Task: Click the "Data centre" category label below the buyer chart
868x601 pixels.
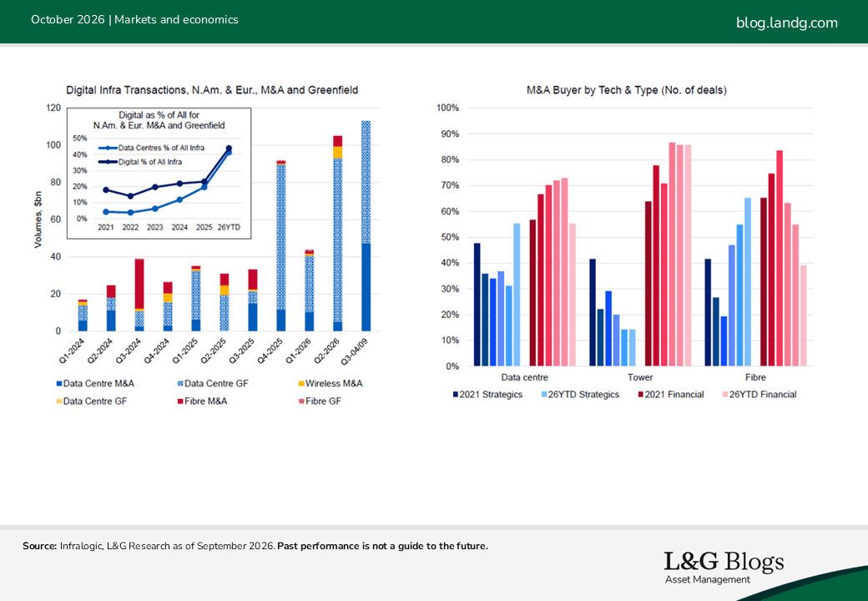Action: pos(524,377)
